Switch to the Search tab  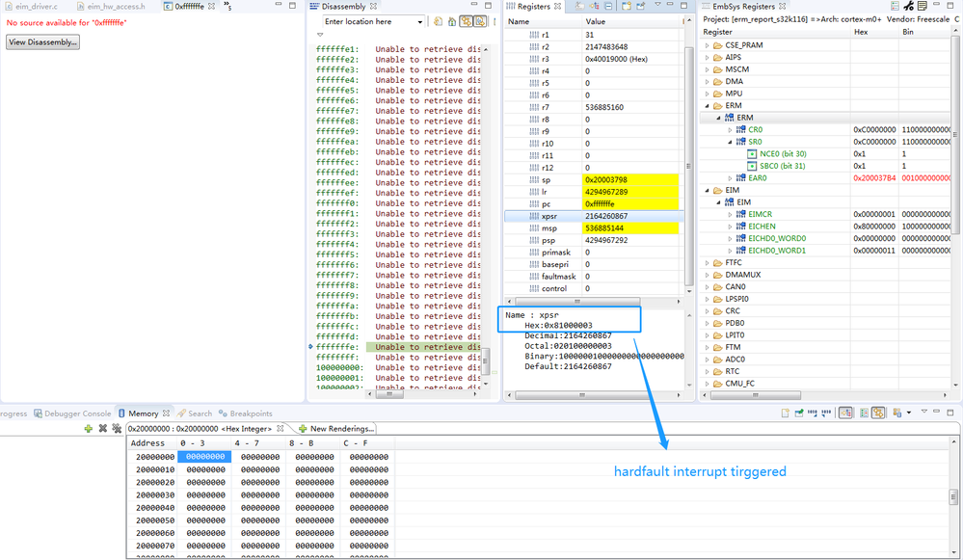[x=195, y=413]
